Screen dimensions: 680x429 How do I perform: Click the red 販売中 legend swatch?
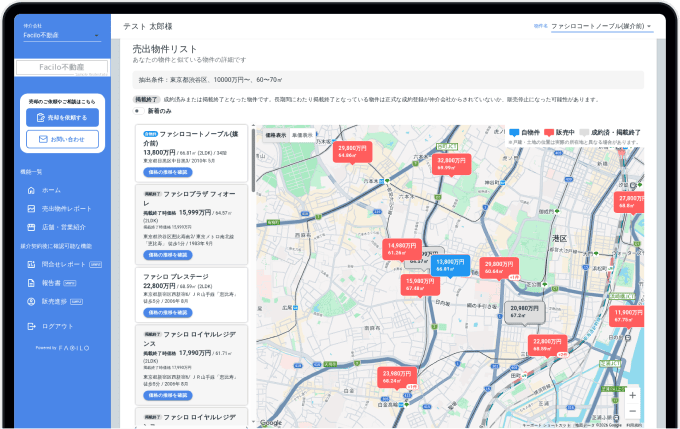click(549, 132)
